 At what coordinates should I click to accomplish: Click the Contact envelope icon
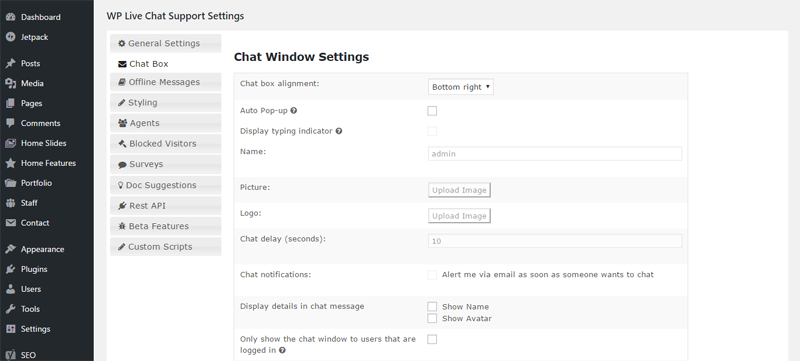click(x=10, y=222)
